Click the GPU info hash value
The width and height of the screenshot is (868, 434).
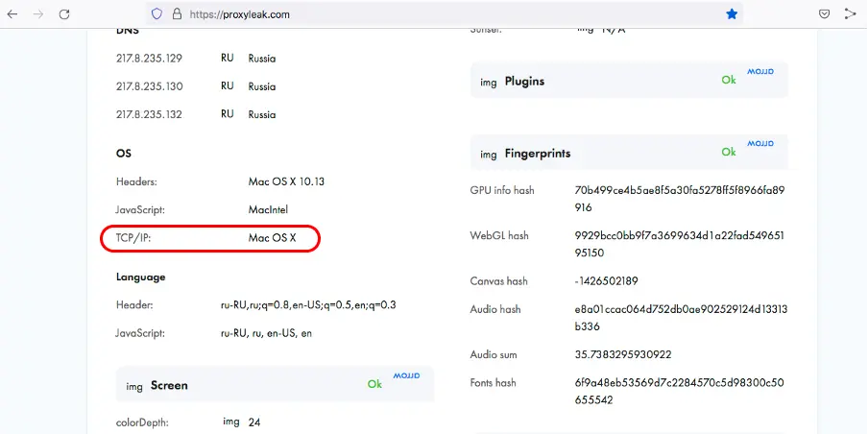pos(680,199)
